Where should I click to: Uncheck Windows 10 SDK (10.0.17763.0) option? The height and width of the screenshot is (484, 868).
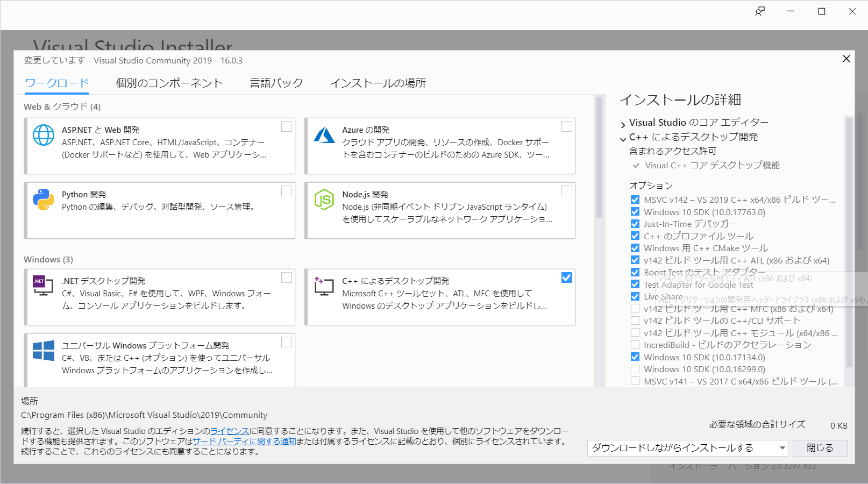635,212
